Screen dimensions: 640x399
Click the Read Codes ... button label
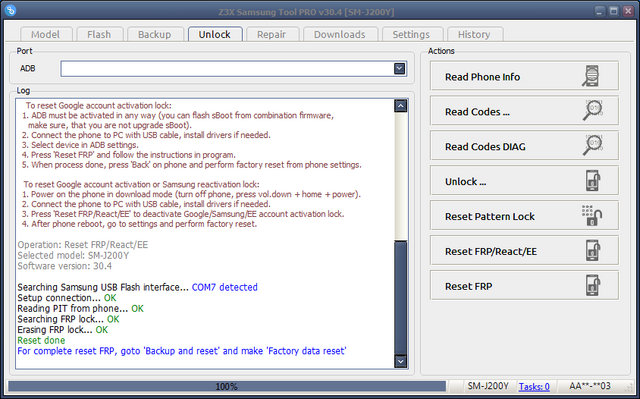pyautogui.click(x=477, y=112)
